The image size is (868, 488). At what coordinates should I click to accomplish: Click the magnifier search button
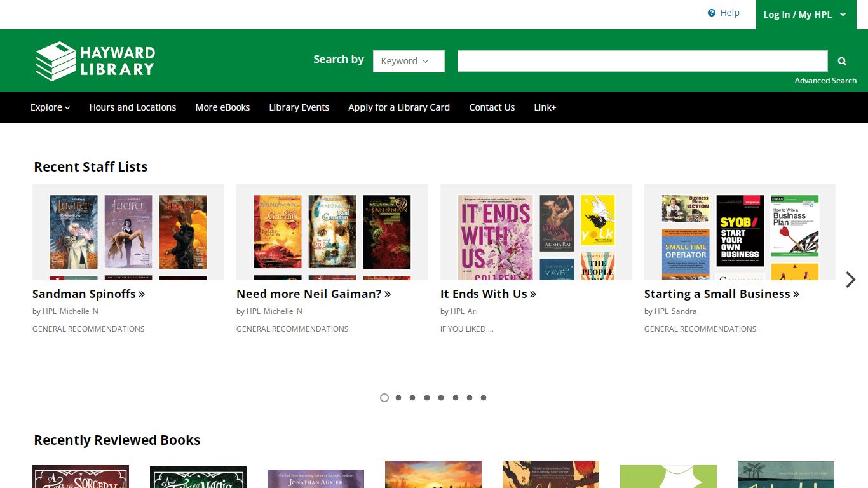pyautogui.click(x=842, y=61)
